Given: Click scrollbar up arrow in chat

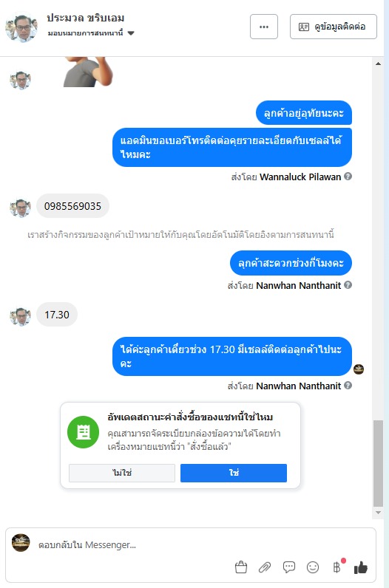Looking at the screenshot, I should (378, 64).
